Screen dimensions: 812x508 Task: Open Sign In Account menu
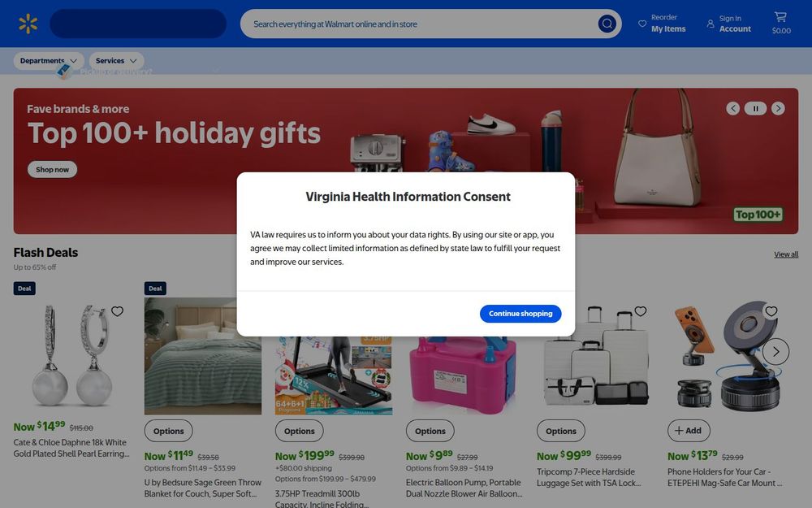[728, 24]
